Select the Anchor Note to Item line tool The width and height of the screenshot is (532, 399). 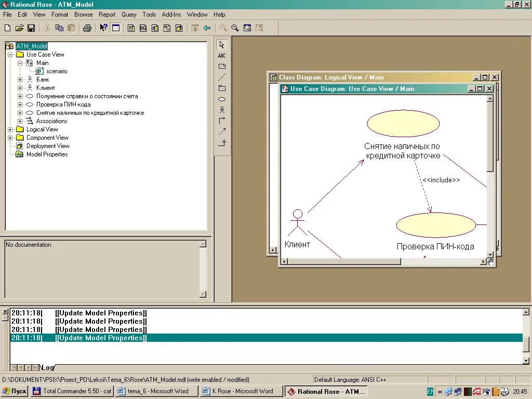point(222,77)
